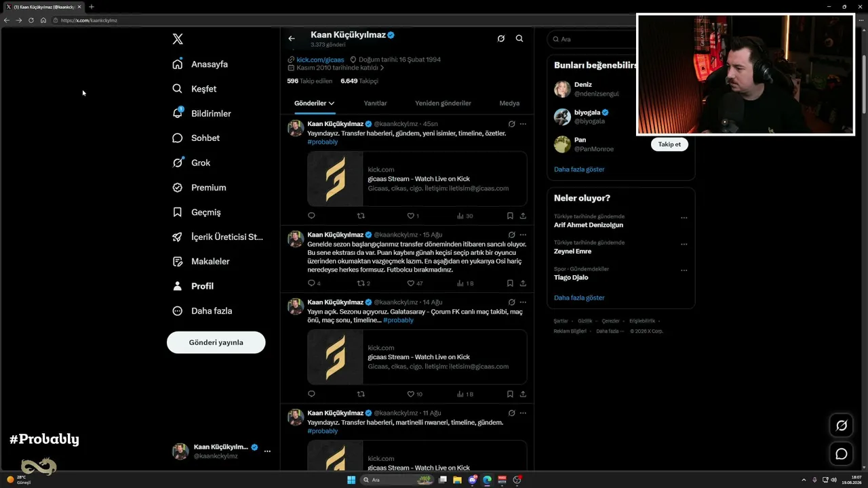
Task: Reply to the 45sn 'Yayındayız' post
Action: coord(312,216)
